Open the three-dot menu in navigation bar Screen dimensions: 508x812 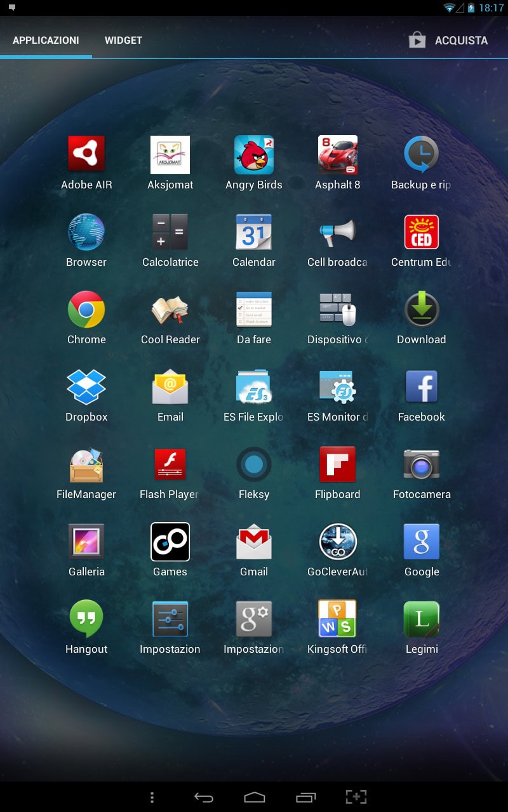(x=152, y=797)
